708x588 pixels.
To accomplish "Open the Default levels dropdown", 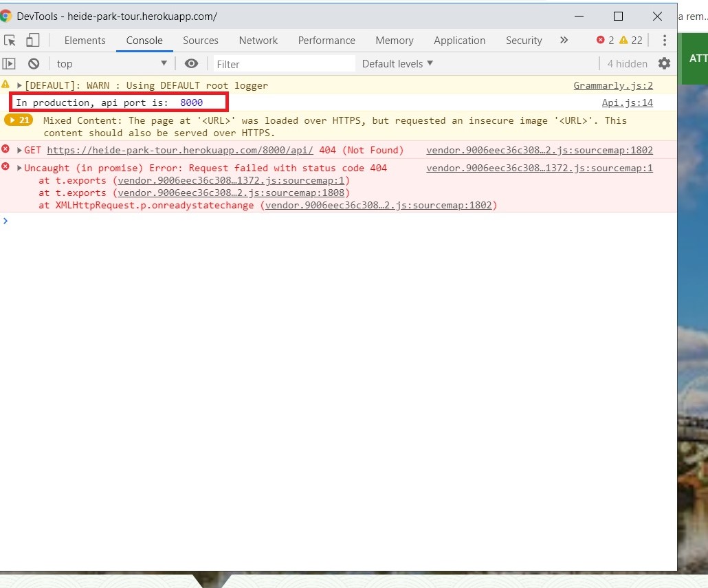I will [x=397, y=63].
